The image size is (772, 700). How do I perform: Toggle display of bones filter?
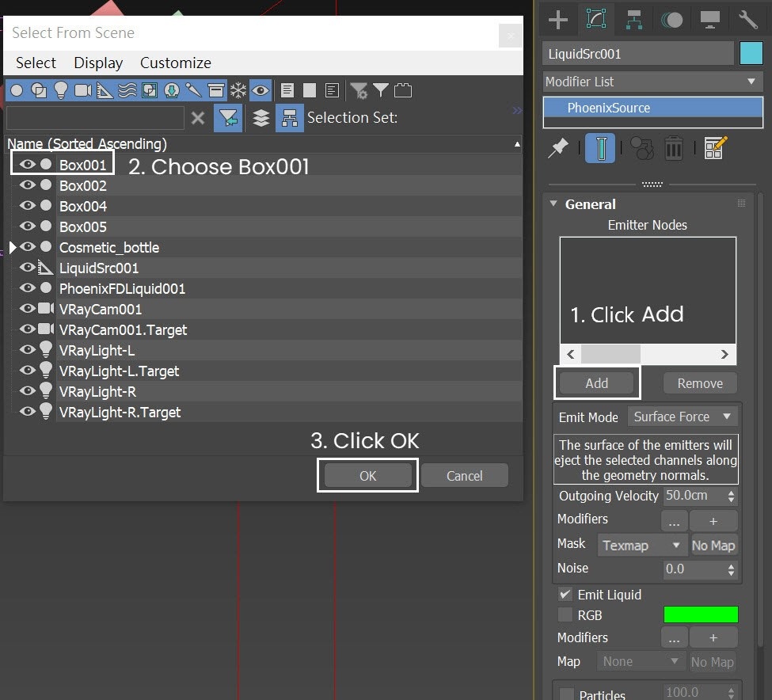tap(193, 90)
